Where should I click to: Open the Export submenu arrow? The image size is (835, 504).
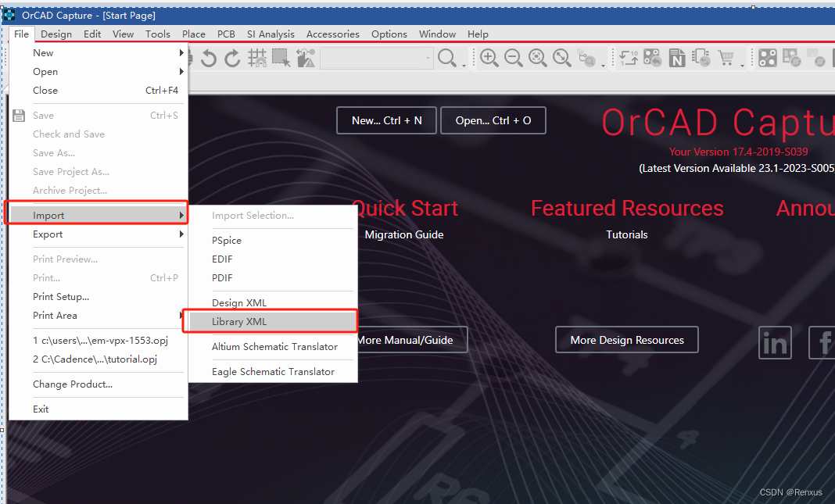click(x=181, y=234)
